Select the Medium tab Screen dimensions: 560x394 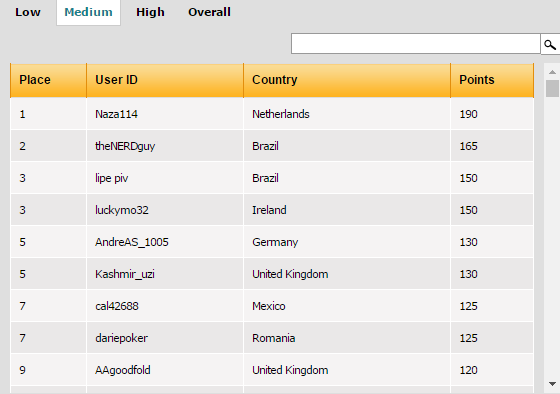88,12
